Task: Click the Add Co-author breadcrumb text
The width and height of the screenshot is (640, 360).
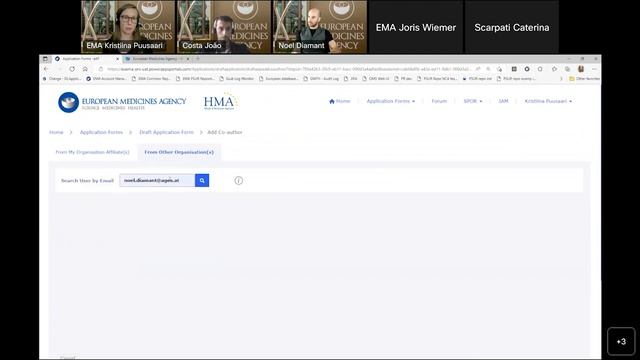Action: pyautogui.click(x=224, y=132)
